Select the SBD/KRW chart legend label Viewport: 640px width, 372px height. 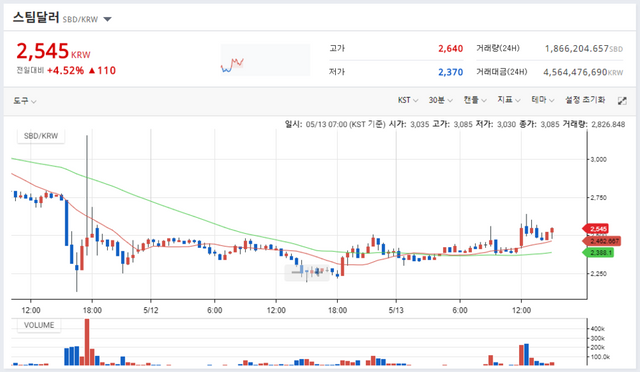[x=41, y=136]
